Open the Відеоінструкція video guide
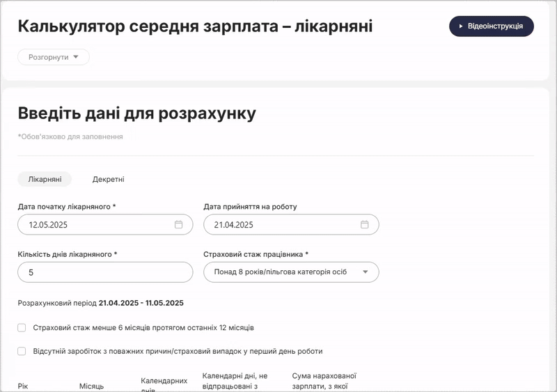Screen dimensions: 557x392 pos(492,26)
